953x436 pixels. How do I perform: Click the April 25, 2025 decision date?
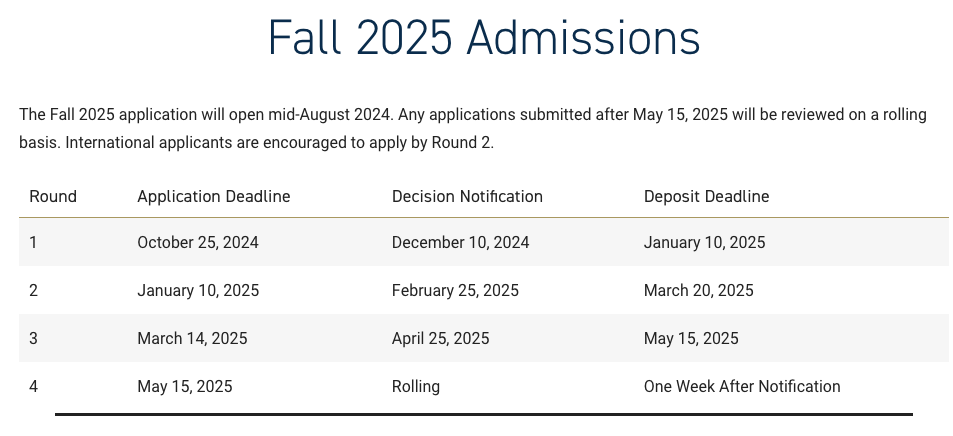point(441,338)
